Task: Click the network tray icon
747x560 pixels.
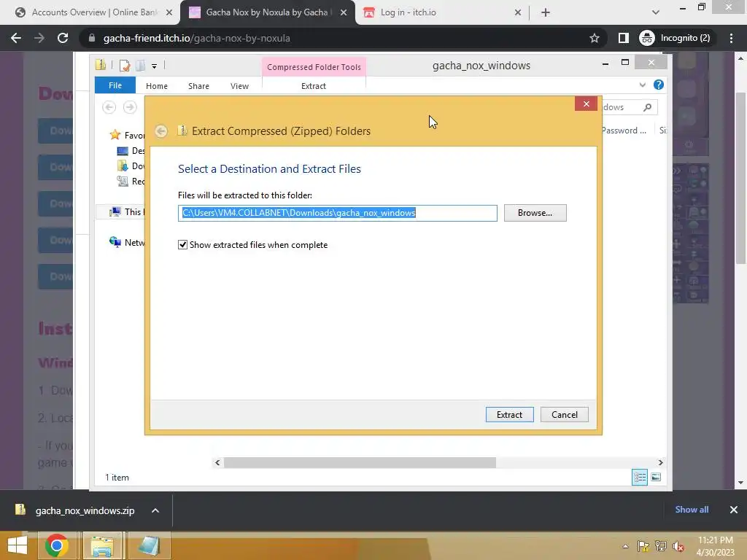Action: click(661, 546)
